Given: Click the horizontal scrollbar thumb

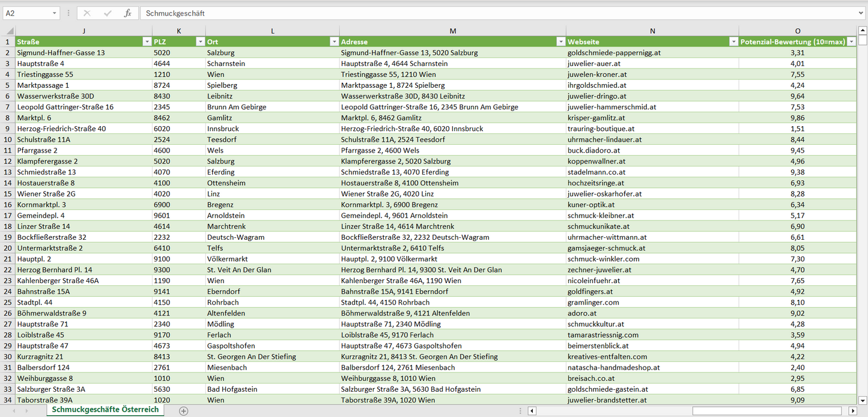Looking at the screenshot, I should tap(768, 411).
